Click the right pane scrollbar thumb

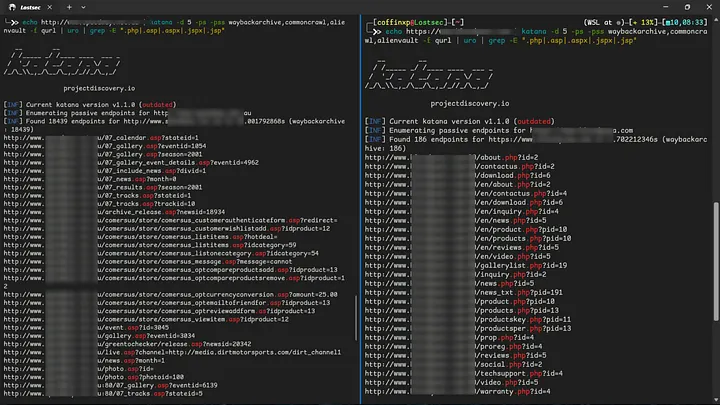click(715, 261)
